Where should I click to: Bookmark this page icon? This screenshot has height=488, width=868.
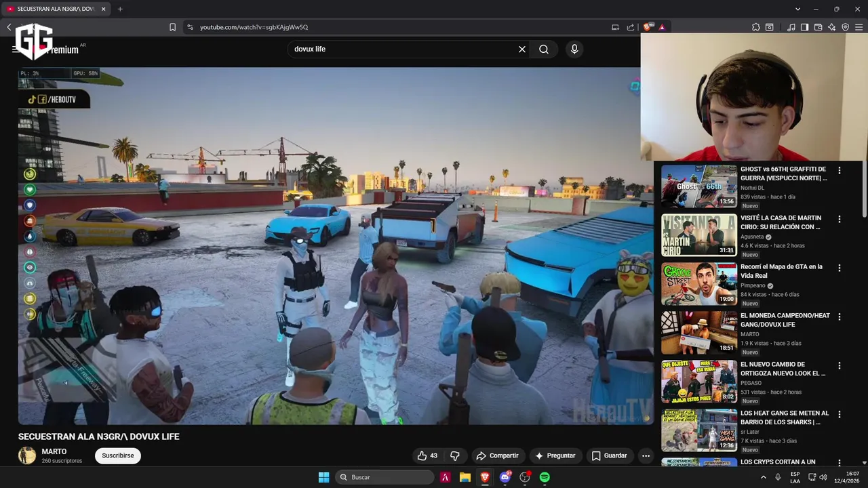pos(172,27)
